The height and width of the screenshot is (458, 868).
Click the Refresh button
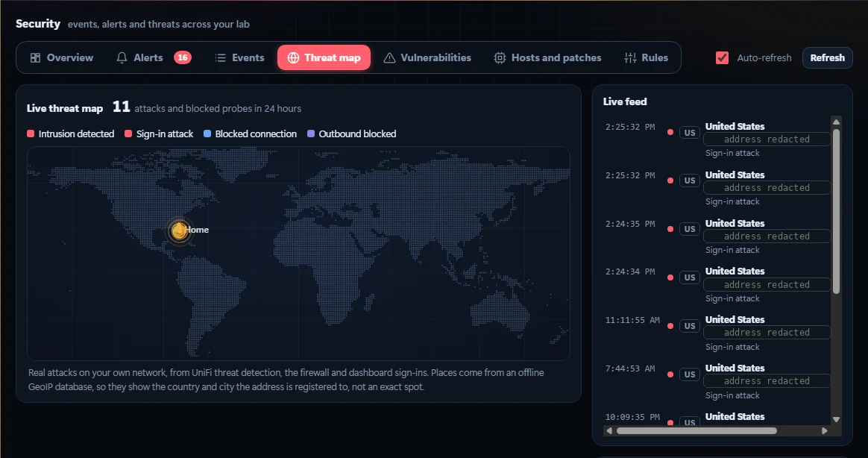827,57
